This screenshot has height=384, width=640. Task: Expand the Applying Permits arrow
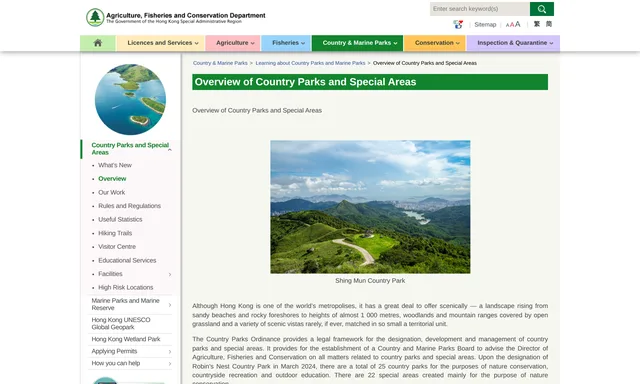(x=170, y=352)
